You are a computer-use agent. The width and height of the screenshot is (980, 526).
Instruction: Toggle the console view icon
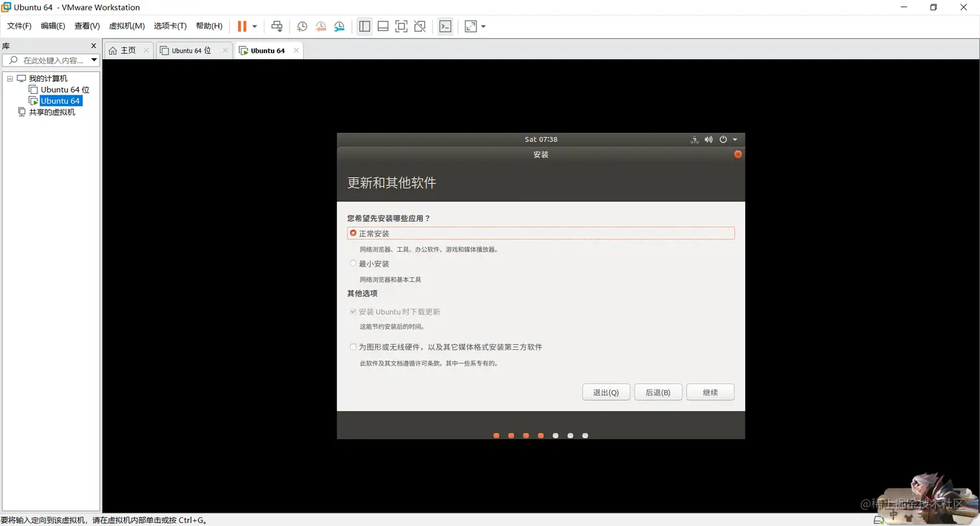coord(445,27)
